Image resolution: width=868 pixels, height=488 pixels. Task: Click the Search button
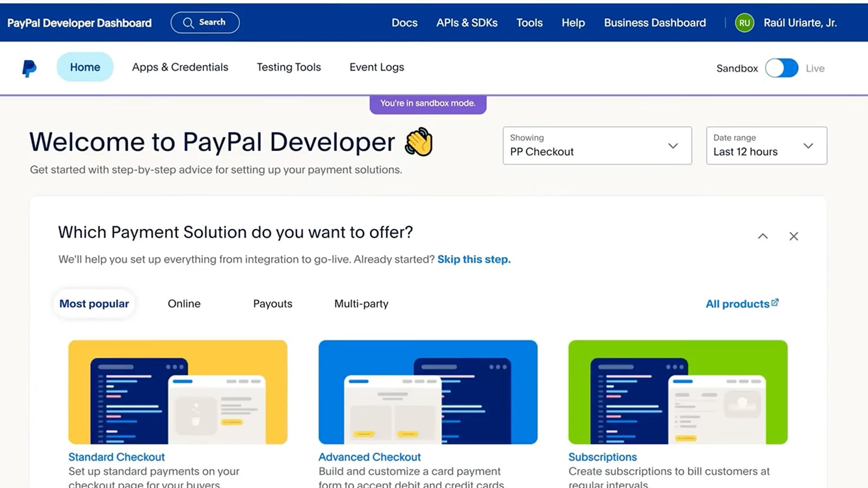point(205,23)
